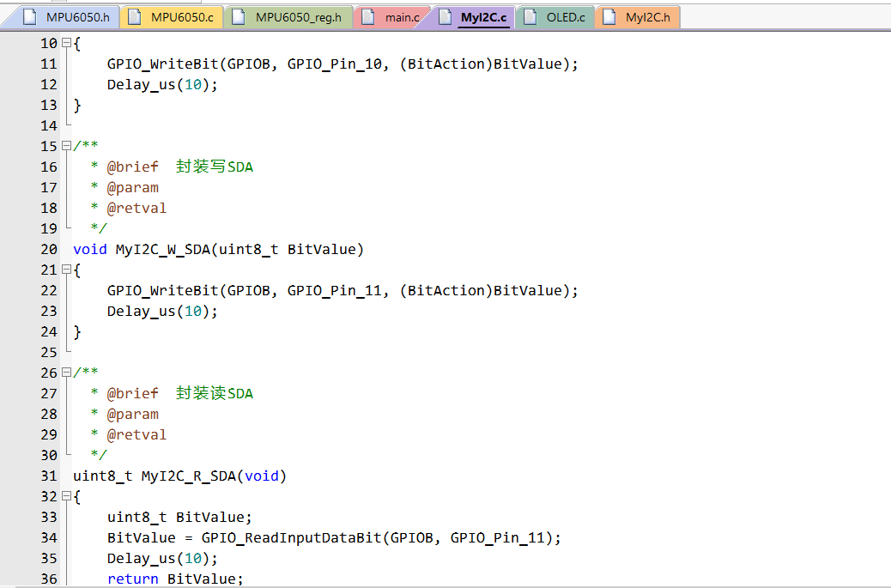Click the closing brace on line 24
Screen dimensions: 891x588
[77, 332]
